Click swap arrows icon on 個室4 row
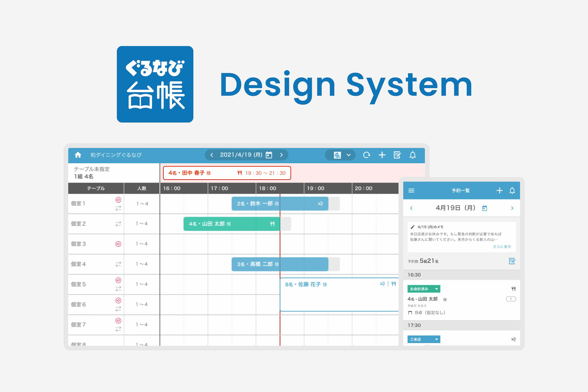The image size is (588, 392). [x=118, y=264]
